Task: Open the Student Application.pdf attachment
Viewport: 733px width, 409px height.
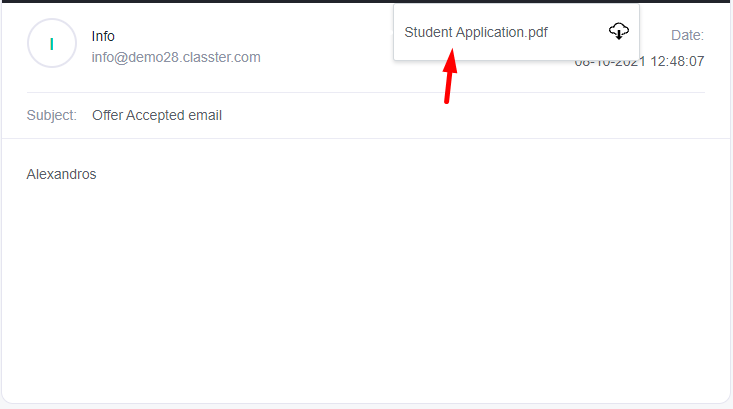Action: pyautogui.click(x=475, y=32)
